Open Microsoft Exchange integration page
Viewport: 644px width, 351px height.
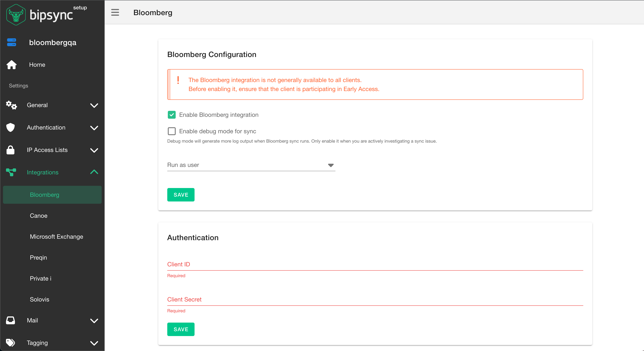click(x=56, y=236)
